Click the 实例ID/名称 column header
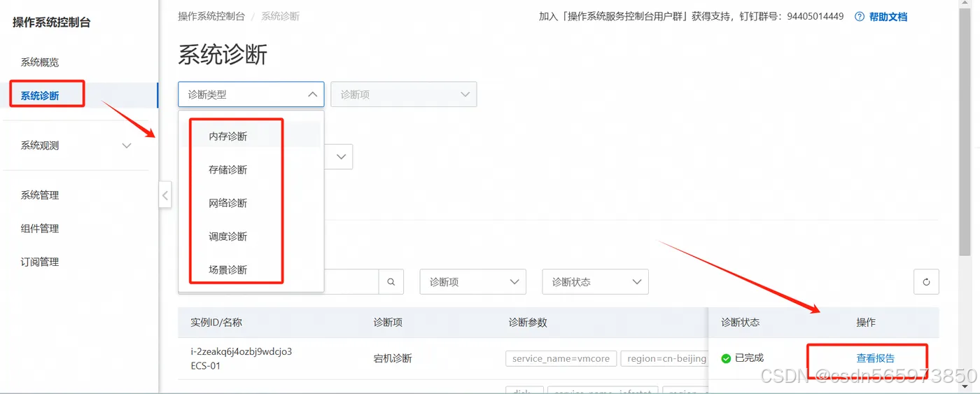Screen dimensions: 980x394 [216, 323]
